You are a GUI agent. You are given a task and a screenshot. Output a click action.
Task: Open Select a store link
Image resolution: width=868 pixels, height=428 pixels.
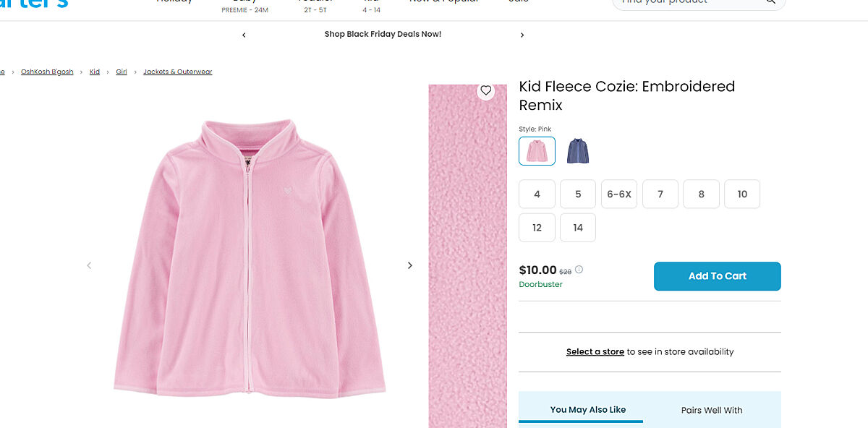tap(595, 352)
